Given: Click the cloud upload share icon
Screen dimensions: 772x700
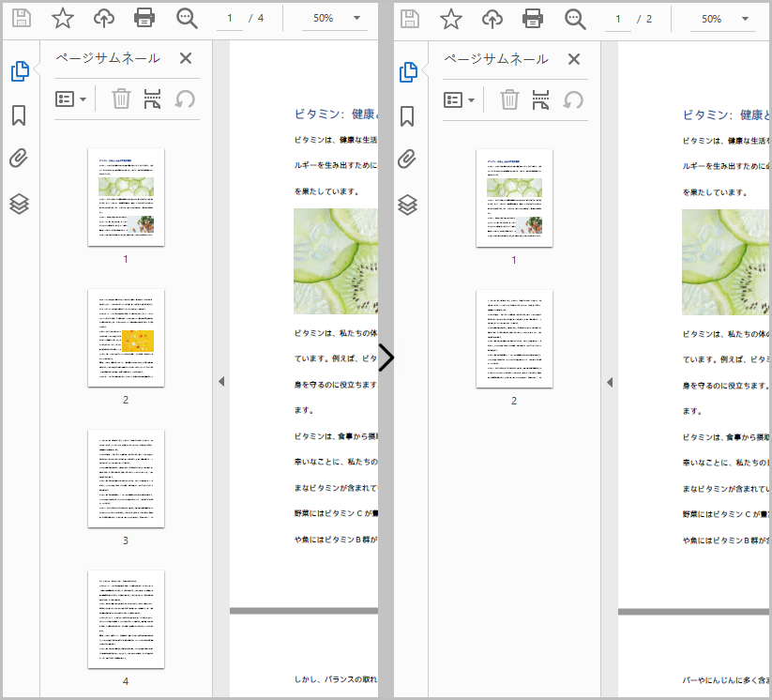Looking at the screenshot, I should [103, 17].
